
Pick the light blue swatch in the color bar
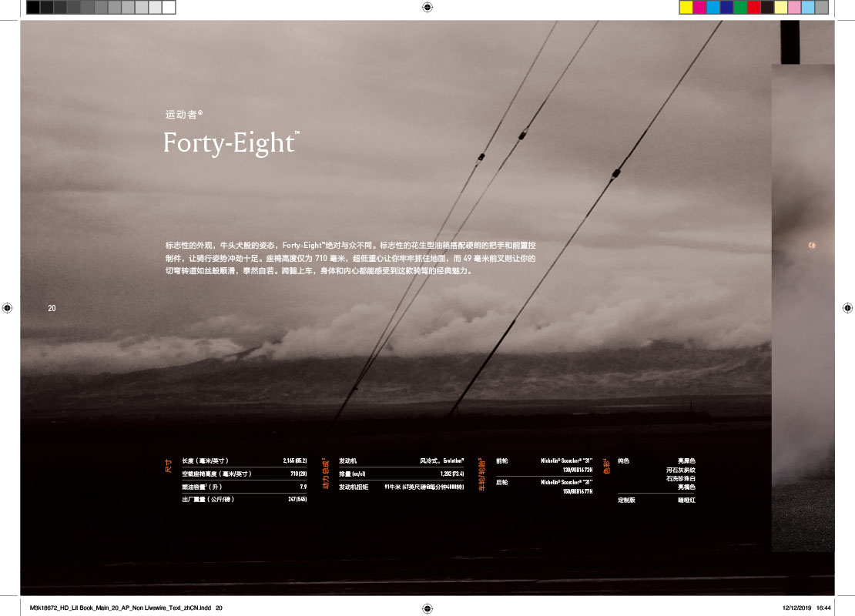[x=809, y=7]
